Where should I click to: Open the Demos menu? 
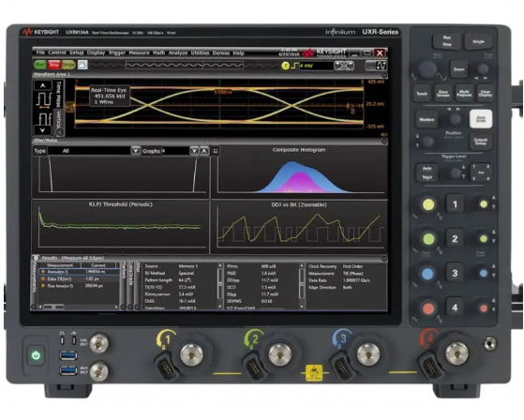(x=221, y=52)
